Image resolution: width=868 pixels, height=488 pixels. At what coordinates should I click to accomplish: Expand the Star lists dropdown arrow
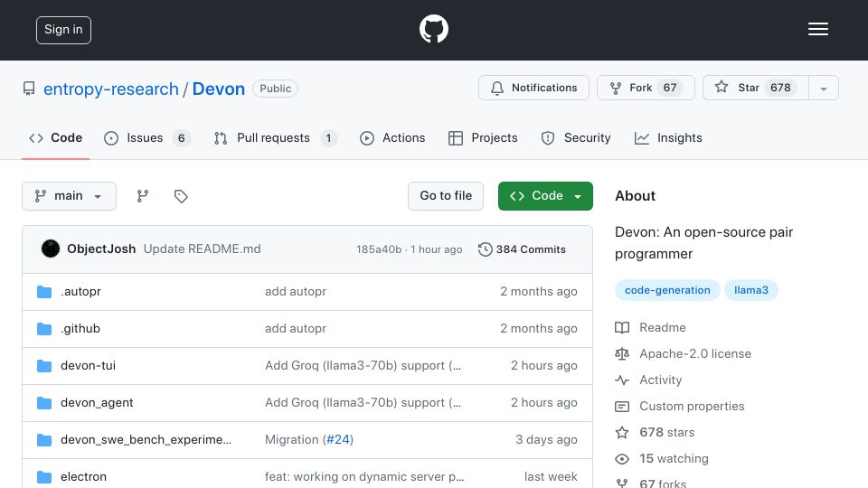[824, 89]
